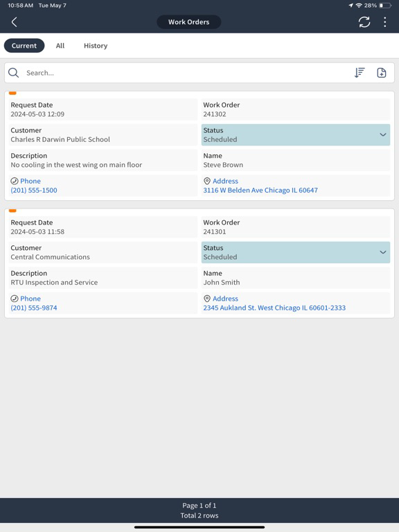The height and width of the screenshot is (532, 399).
Task: Tap the back arrow icon
Action: tap(15, 22)
